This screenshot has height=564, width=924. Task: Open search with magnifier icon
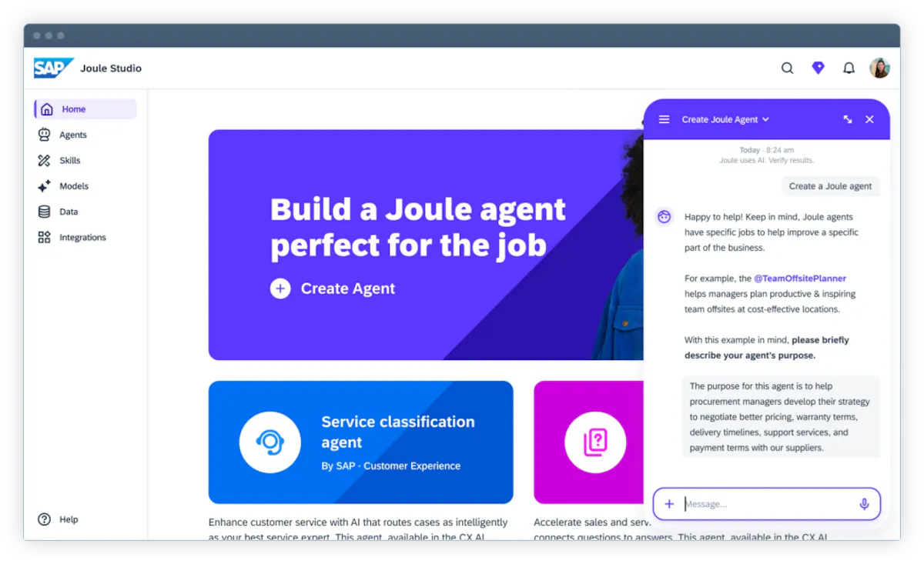pyautogui.click(x=787, y=68)
